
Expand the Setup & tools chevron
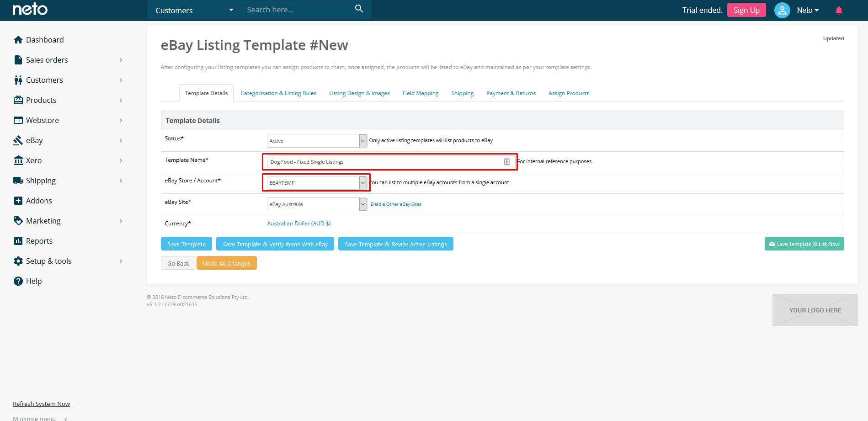[121, 261]
